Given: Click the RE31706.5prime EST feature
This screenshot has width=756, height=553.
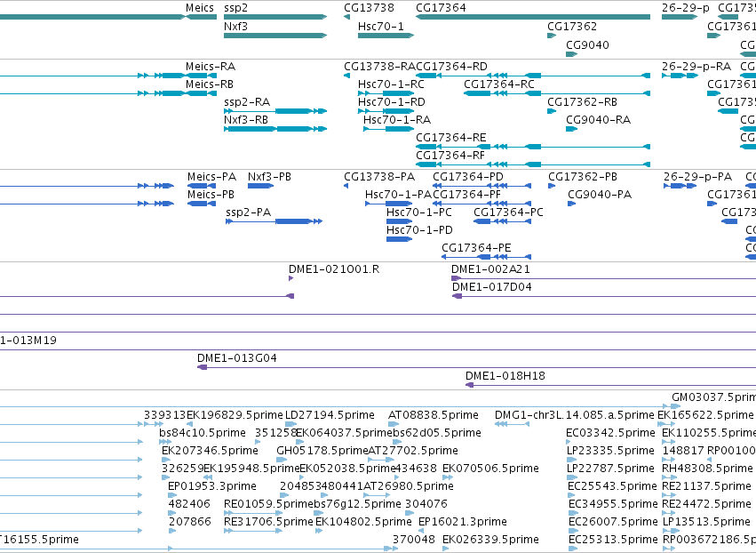Looking at the screenshot, I should tap(252, 531).
